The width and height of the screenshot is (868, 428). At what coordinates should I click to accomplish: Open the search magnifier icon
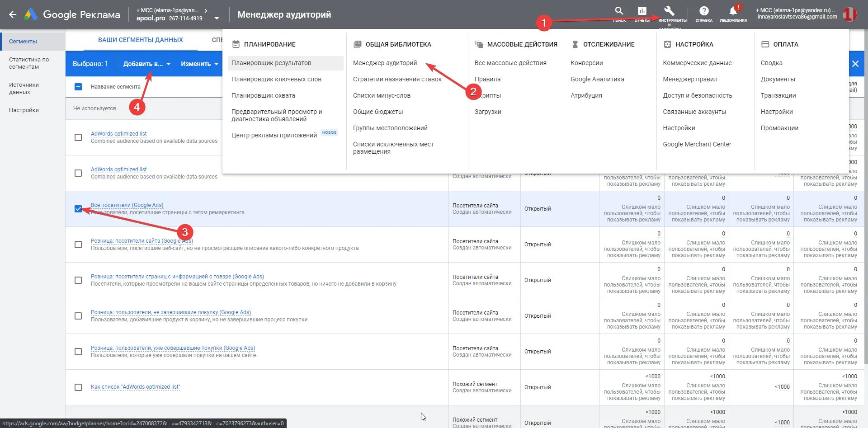619,11
